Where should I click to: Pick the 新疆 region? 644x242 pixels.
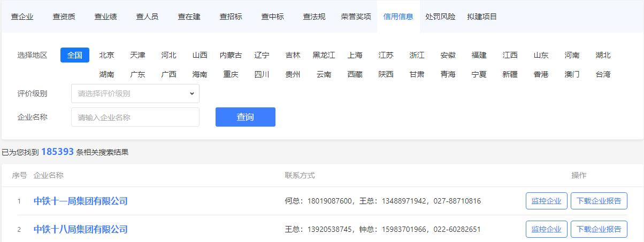[x=510, y=74]
